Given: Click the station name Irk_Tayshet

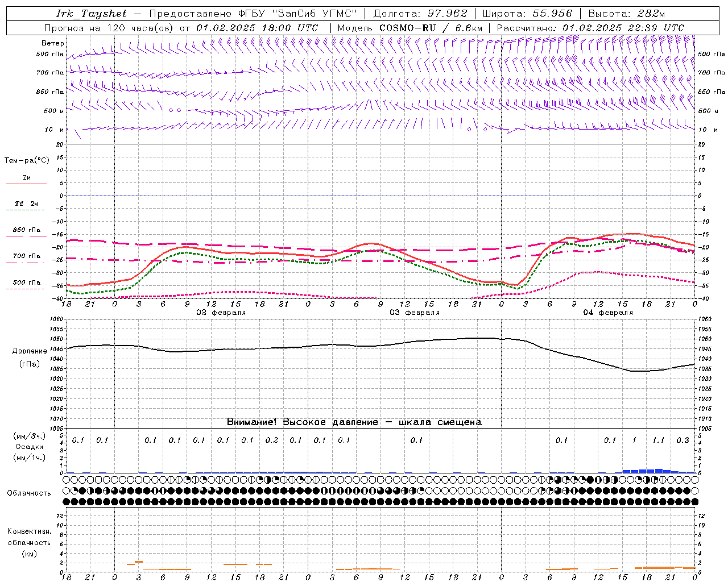Looking at the screenshot, I should [92, 14].
